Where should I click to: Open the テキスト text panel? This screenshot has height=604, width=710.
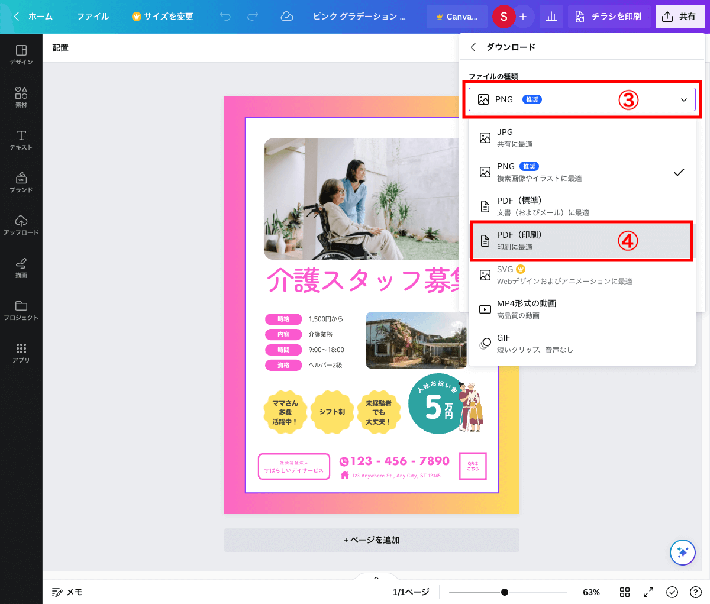(21, 140)
